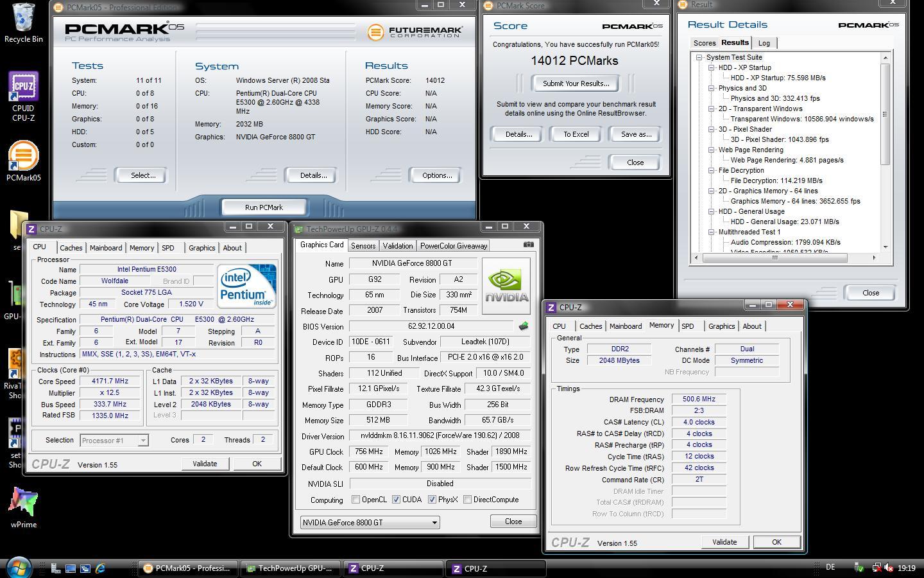The width and height of the screenshot is (924, 578).
Task: Click scroll down arrow in Result Details
Action: click(x=886, y=247)
